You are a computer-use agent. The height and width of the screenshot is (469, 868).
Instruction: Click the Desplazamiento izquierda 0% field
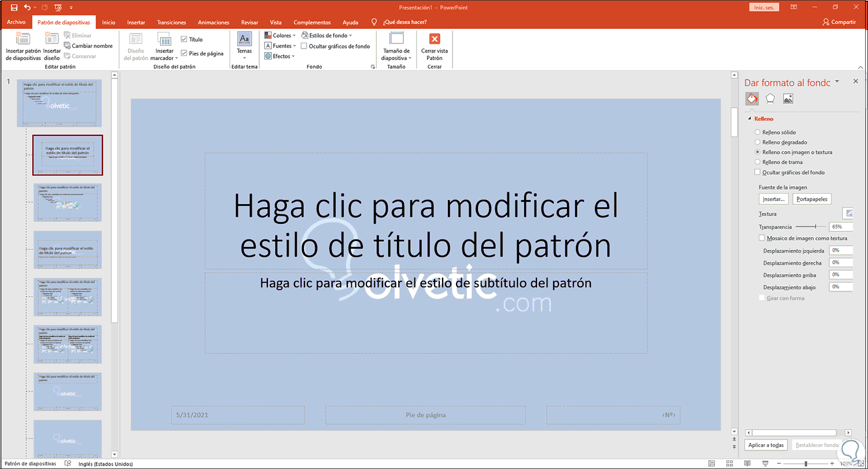[841, 250]
